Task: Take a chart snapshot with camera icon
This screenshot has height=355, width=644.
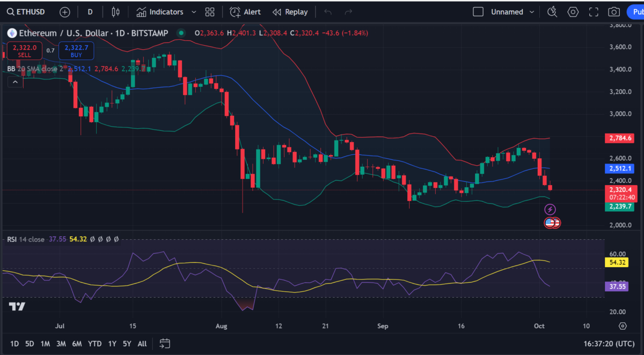Action: click(614, 12)
